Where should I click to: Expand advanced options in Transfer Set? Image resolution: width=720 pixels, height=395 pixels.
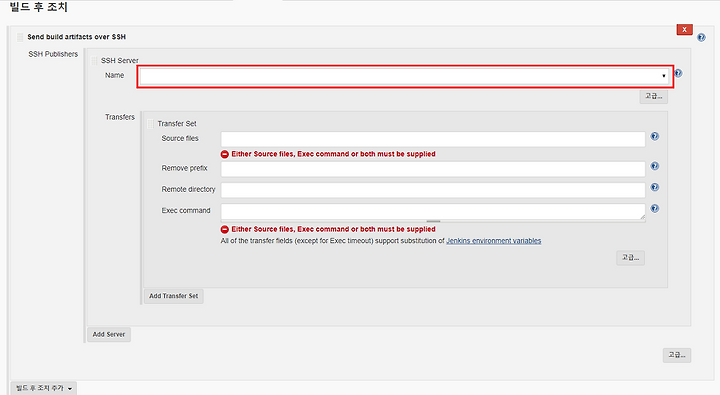click(630, 258)
